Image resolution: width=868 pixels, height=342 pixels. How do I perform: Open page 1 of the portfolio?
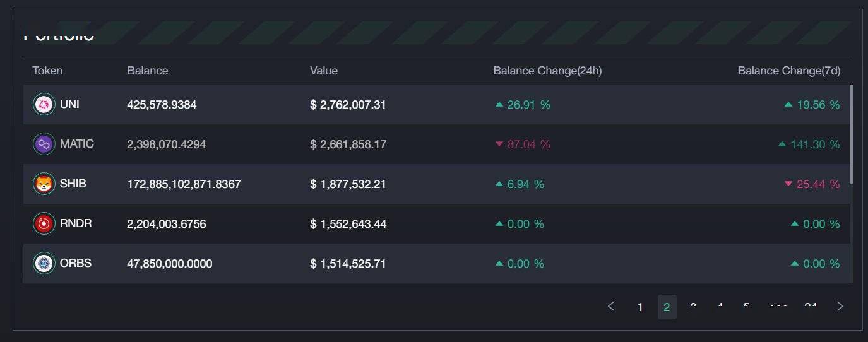[640, 307]
